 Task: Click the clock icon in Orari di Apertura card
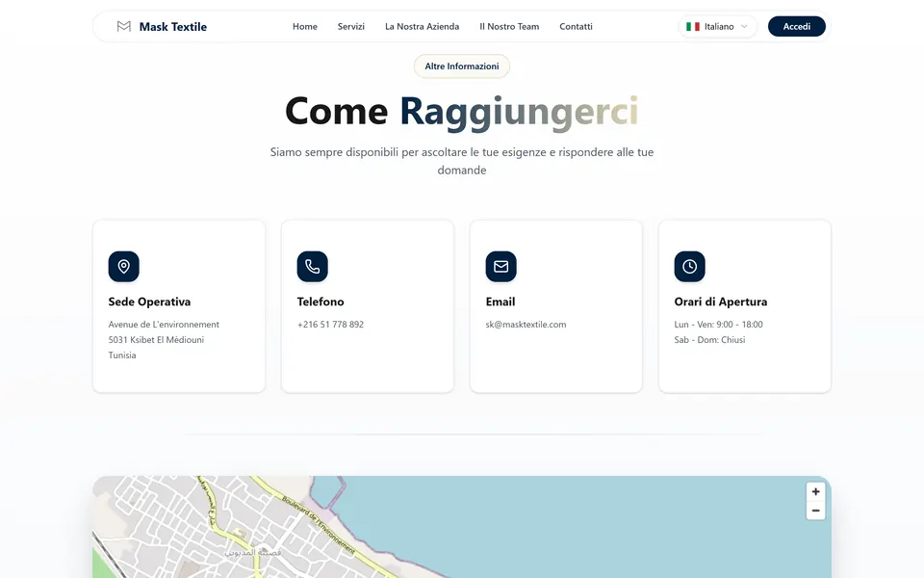pos(689,267)
